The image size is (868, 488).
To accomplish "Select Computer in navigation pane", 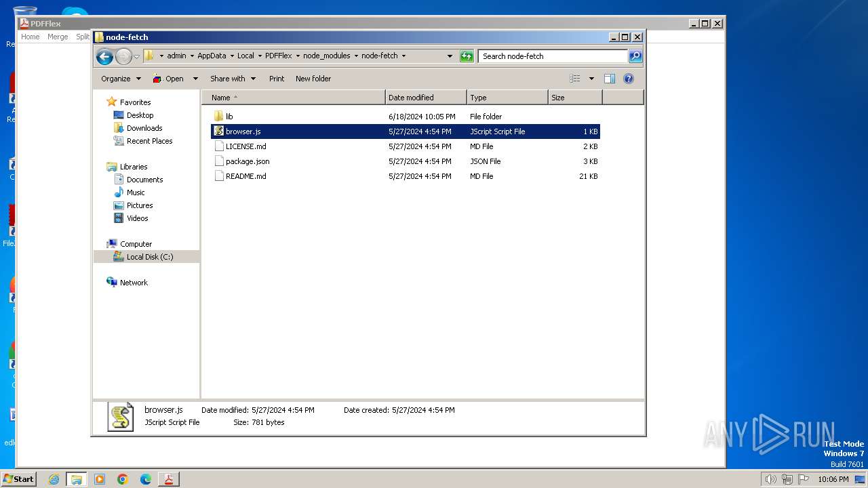I will point(136,244).
